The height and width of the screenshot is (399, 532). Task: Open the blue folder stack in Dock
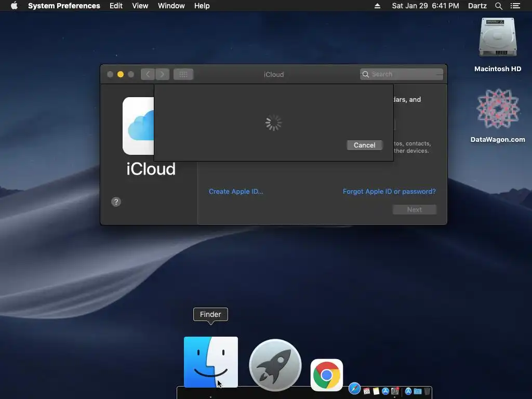[418, 391]
